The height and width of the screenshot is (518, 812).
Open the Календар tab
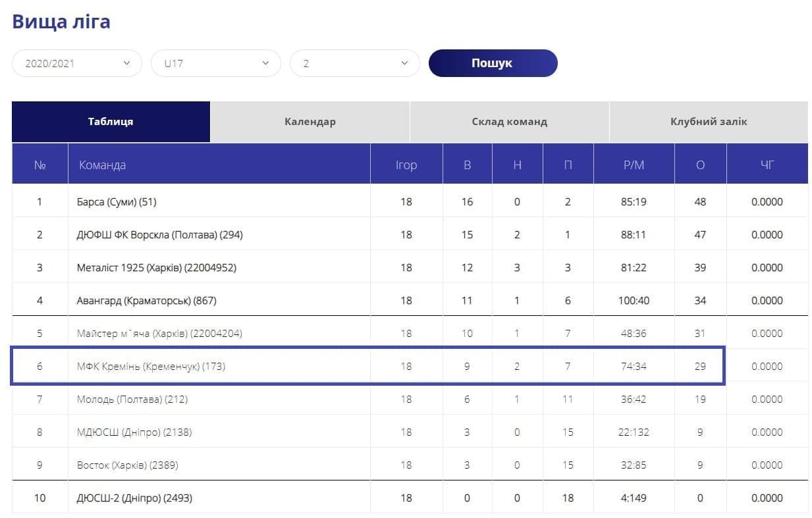click(310, 122)
